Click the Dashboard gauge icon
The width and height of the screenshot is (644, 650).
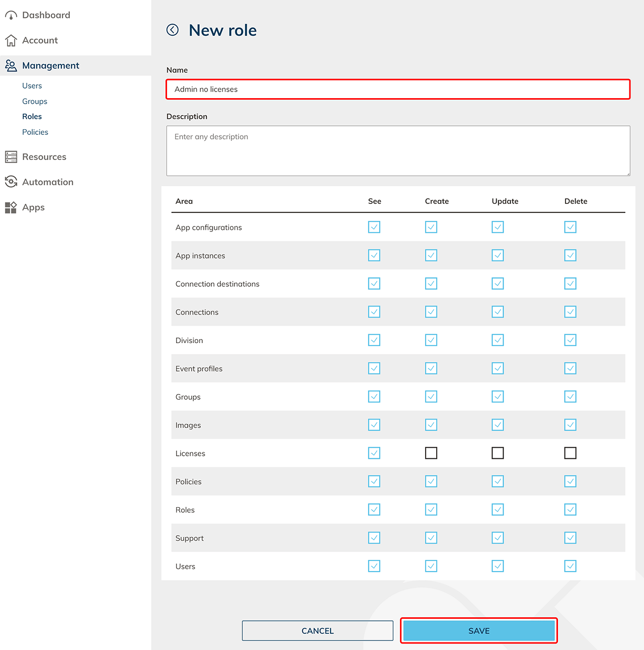11,16
